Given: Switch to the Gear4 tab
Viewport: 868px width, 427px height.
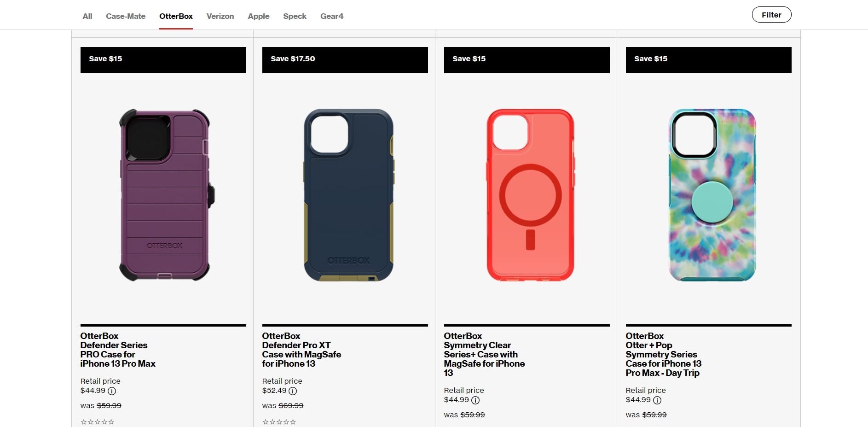Looking at the screenshot, I should (x=332, y=16).
